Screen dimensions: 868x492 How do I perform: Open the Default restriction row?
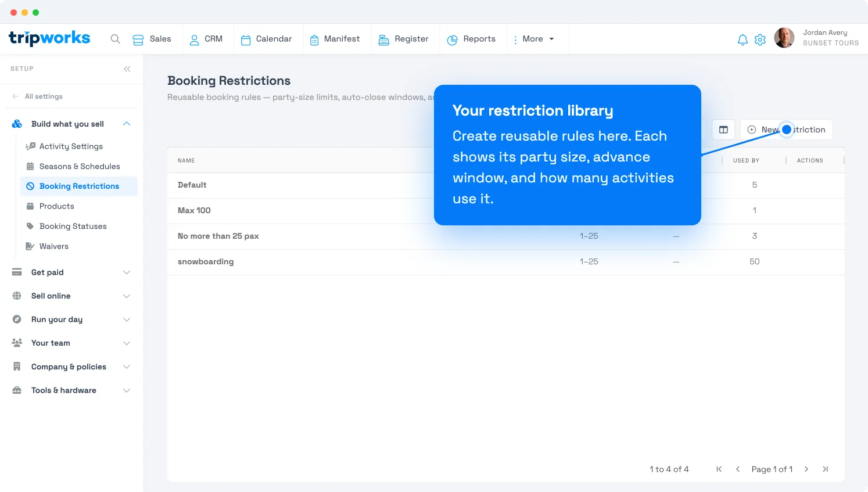tap(505, 185)
